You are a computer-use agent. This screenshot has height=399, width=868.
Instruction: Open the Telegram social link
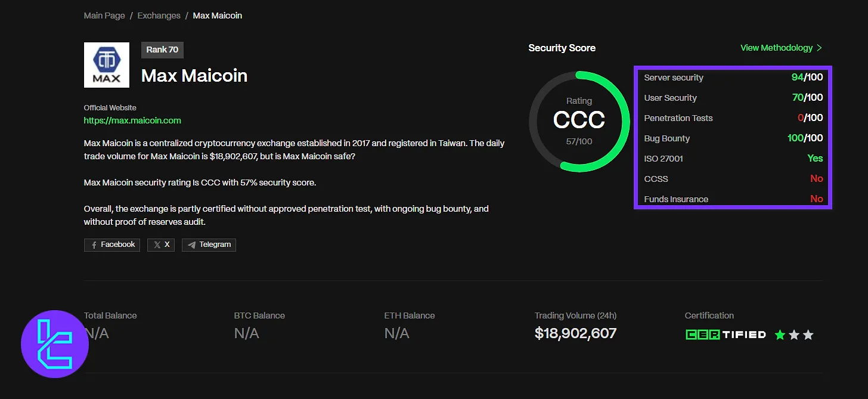click(209, 245)
